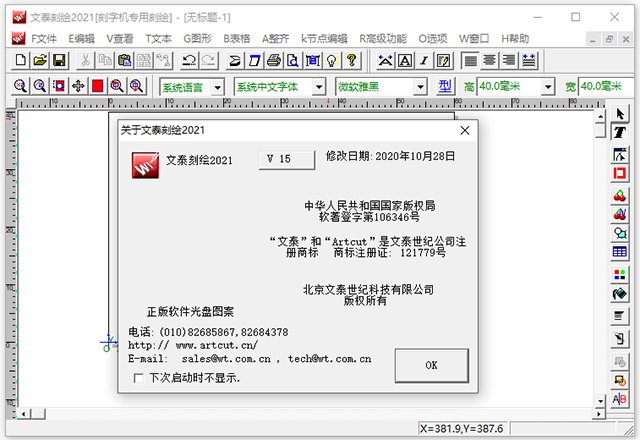Image resolution: width=640 pixels, height=440 pixels.
Task: Click the horizontal scrollbar left arrow
Action: click(24, 414)
